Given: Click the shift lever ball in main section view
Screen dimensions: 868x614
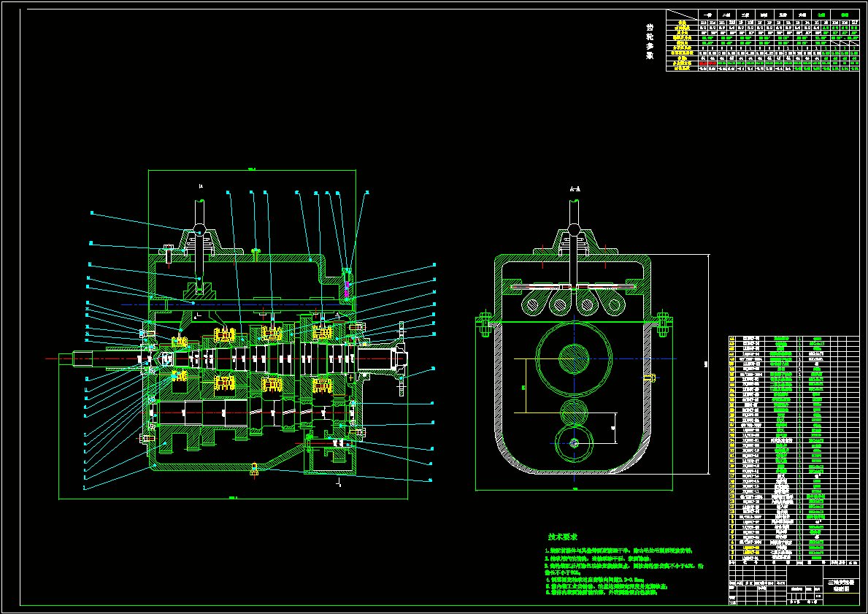Looking at the screenshot, I should click(x=200, y=229).
